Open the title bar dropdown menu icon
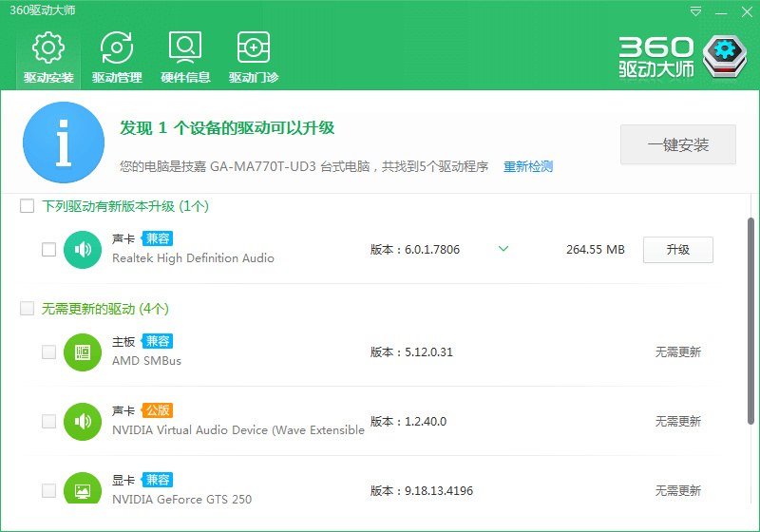This screenshot has height=532, width=760. [695, 11]
